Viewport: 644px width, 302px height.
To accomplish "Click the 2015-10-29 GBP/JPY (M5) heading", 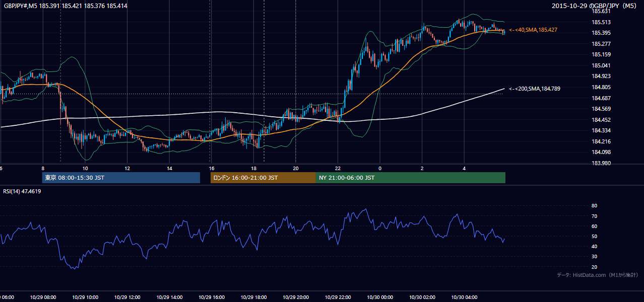I will pyautogui.click(x=595, y=6).
